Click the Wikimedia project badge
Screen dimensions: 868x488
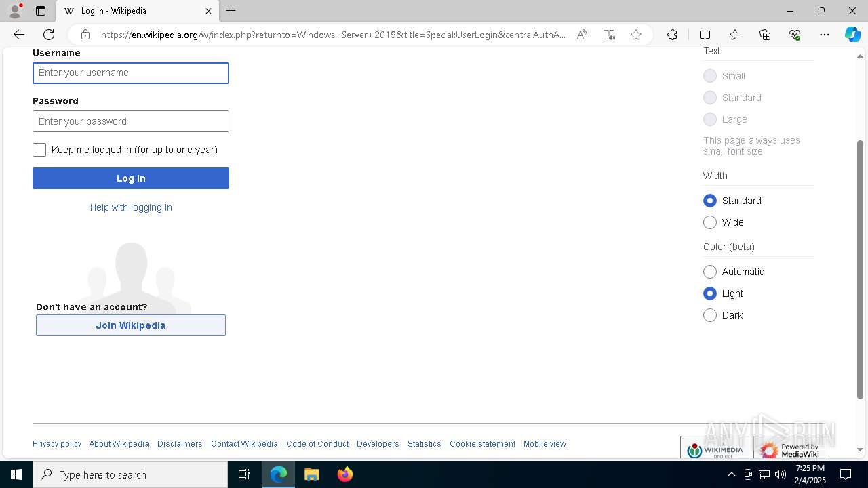(715, 448)
